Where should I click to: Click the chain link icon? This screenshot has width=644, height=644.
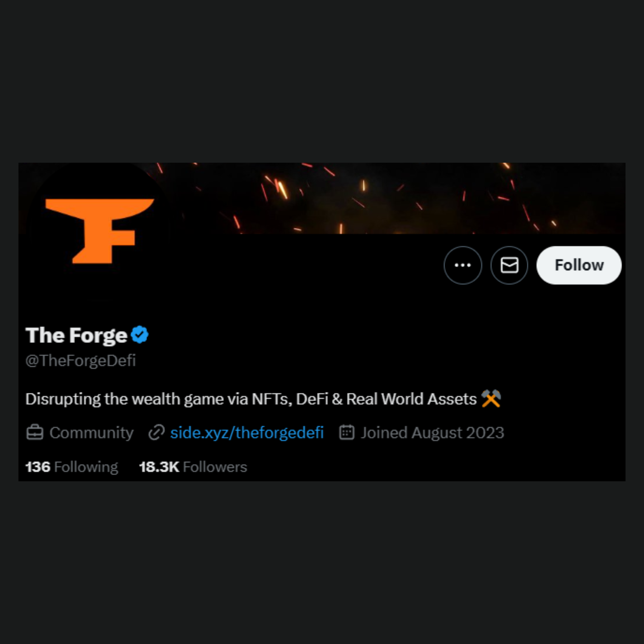tap(156, 433)
